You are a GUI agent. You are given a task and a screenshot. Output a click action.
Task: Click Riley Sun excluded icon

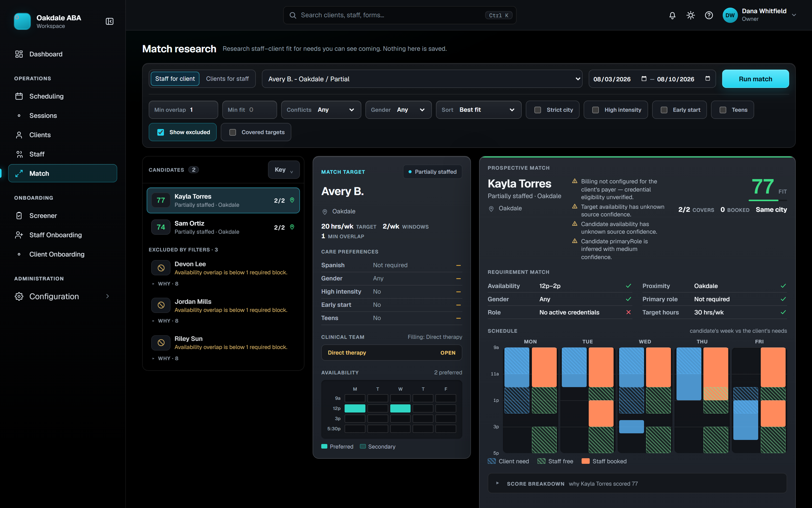tap(161, 343)
